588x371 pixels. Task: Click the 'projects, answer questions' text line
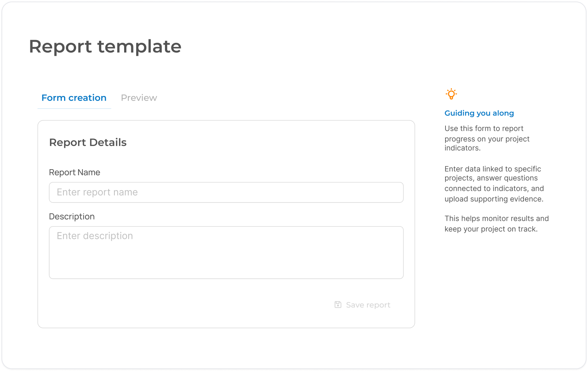491,178
